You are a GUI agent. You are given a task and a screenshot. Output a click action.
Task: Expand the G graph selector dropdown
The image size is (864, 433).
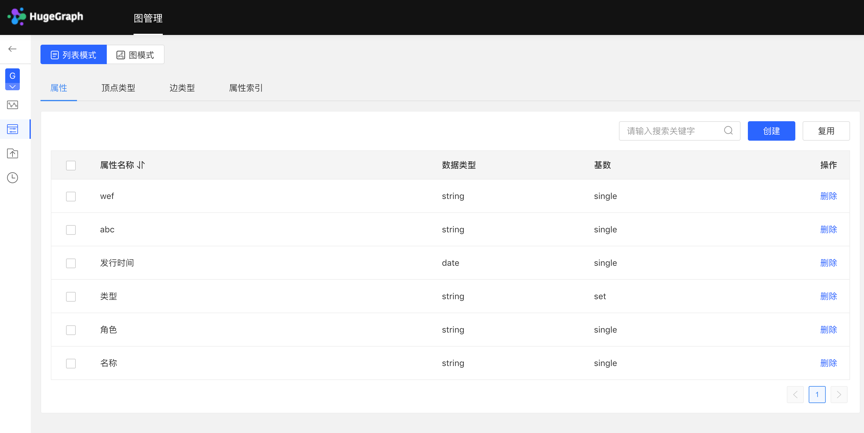tap(12, 80)
